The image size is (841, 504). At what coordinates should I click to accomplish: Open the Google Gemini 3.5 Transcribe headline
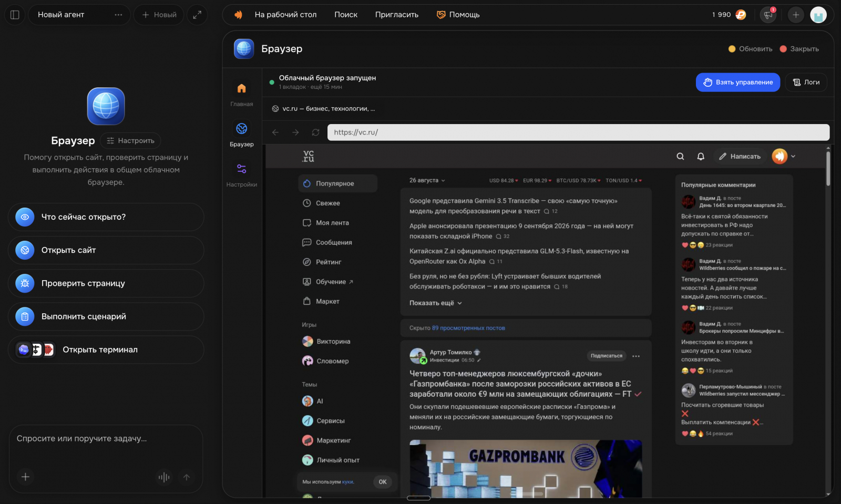pos(514,206)
